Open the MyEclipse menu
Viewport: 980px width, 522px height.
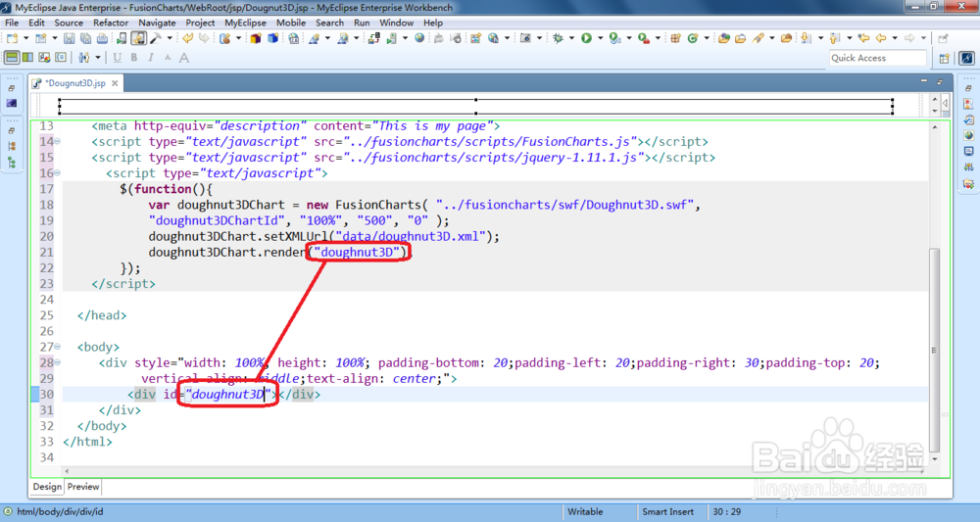pyautogui.click(x=246, y=23)
